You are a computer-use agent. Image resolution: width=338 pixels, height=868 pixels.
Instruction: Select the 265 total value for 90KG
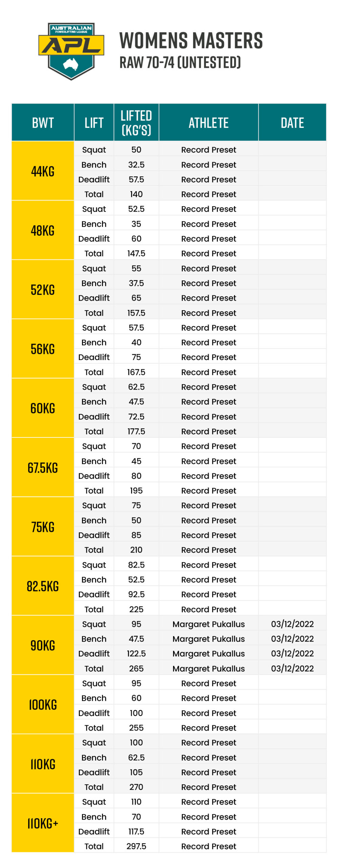coord(136,668)
